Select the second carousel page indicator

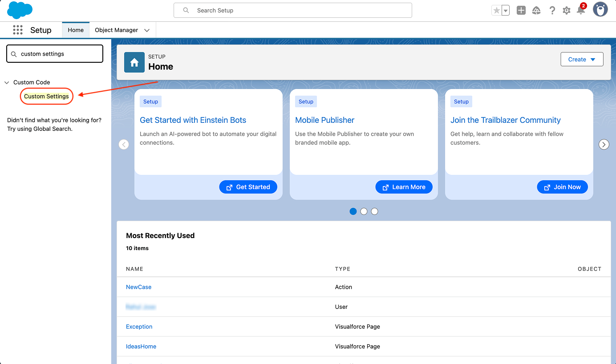tap(364, 211)
